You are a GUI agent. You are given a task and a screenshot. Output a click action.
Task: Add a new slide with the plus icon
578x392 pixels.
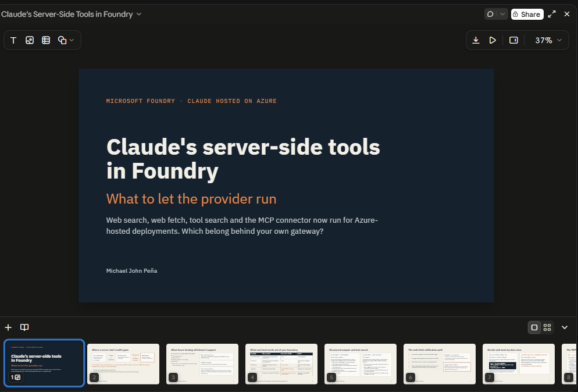click(x=8, y=327)
